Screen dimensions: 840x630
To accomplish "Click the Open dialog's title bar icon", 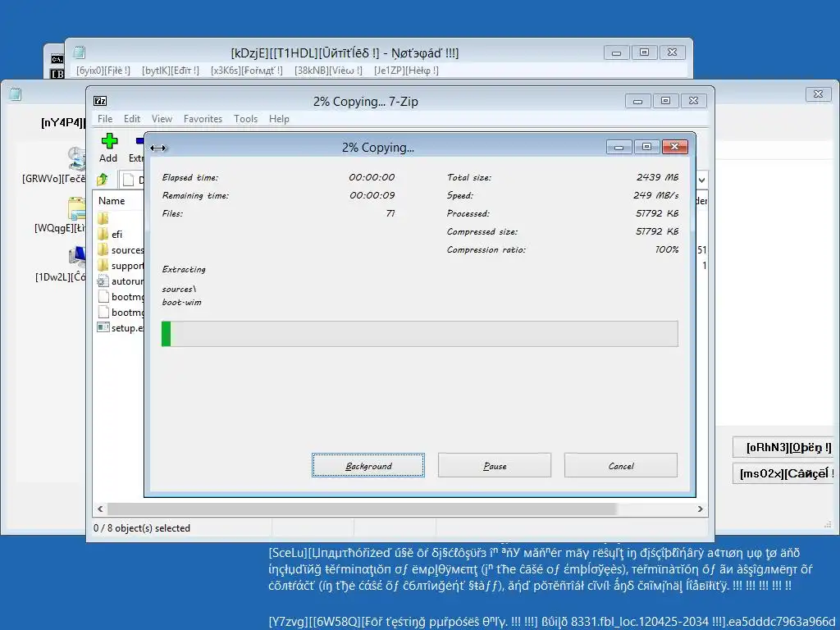I will tap(16, 94).
